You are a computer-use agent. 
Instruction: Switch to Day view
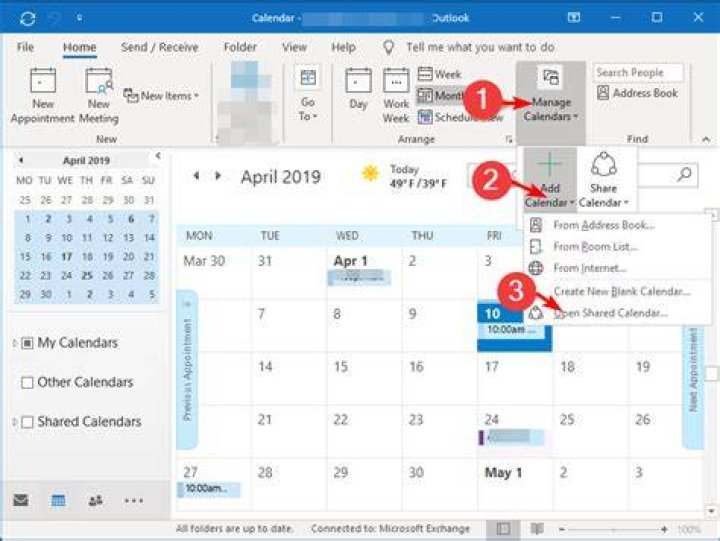[358, 90]
